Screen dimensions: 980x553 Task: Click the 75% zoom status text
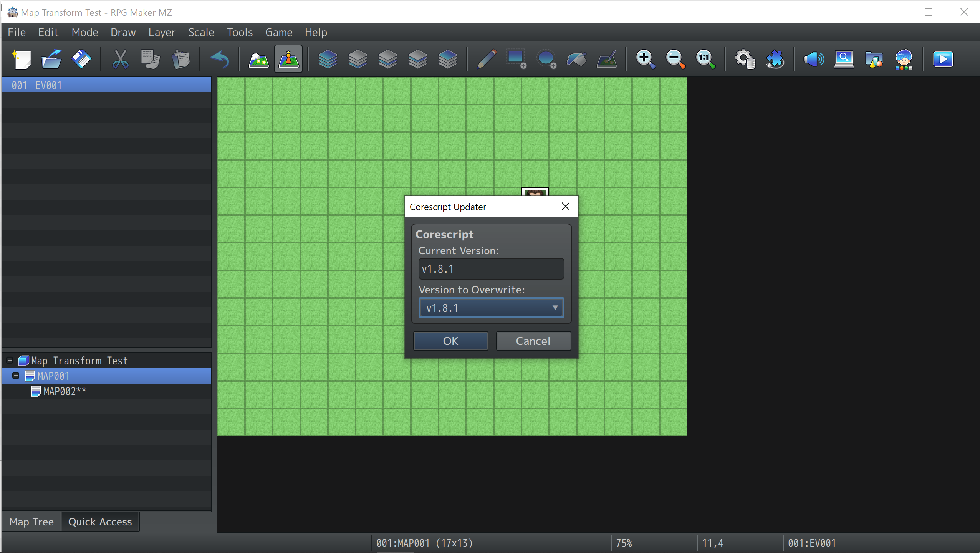[x=624, y=543]
